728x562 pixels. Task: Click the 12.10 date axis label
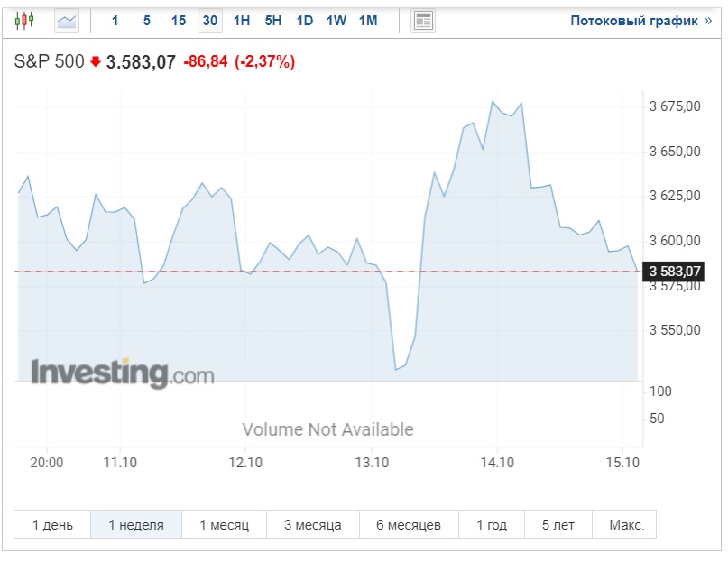pos(245,463)
